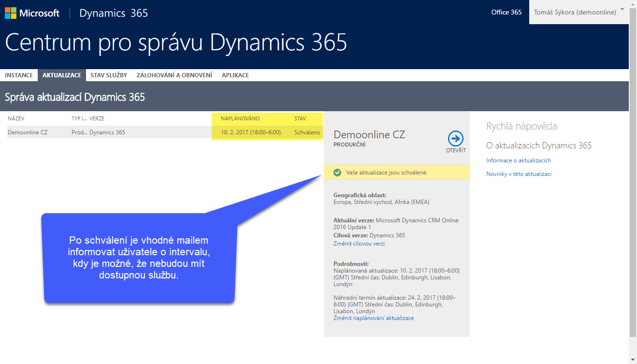This screenshot has height=364, width=637.
Task: Select the Demoonline CZ table row name
Action: click(x=28, y=132)
